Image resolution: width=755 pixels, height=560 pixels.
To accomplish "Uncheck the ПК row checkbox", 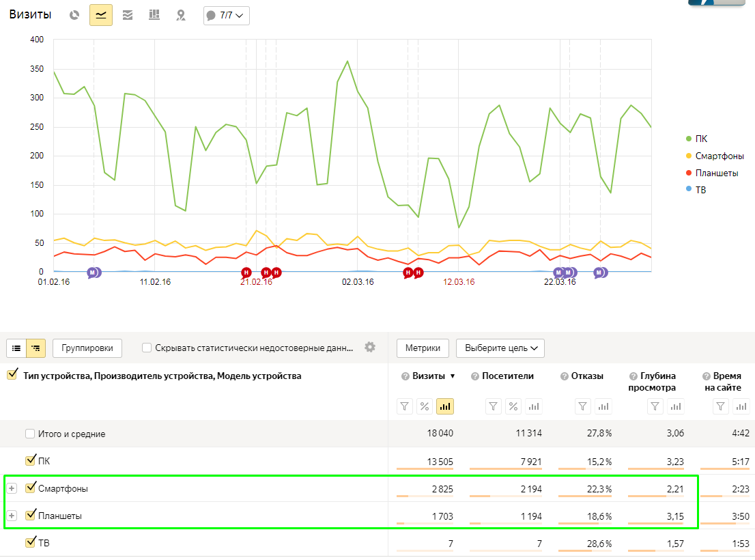I will (30, 460).
